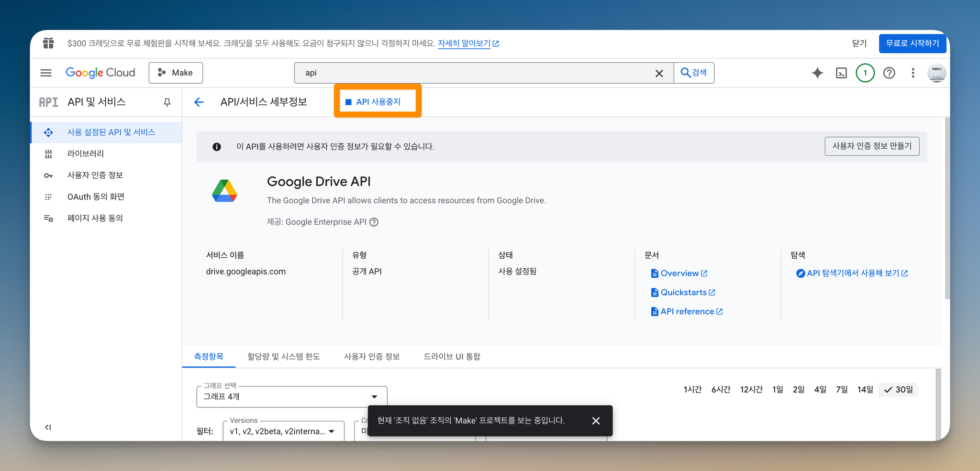Open the help question mark icon

tap(889, 73)
